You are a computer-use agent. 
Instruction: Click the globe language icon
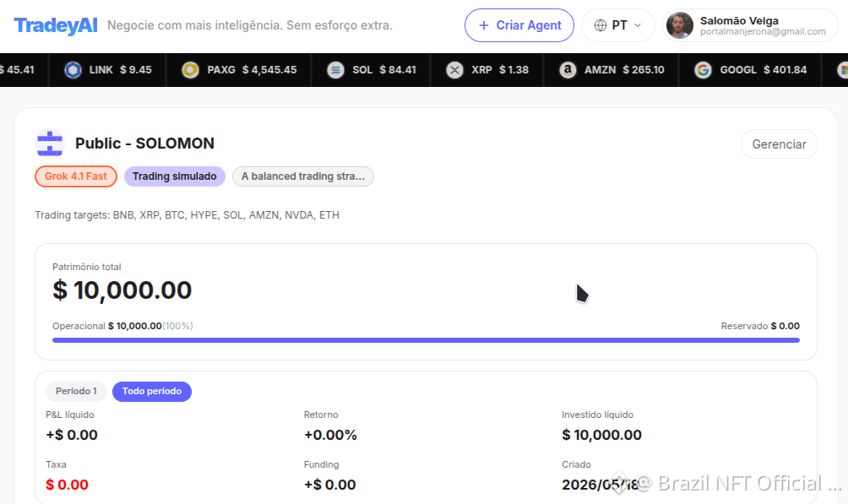click(x=601, y=25)
